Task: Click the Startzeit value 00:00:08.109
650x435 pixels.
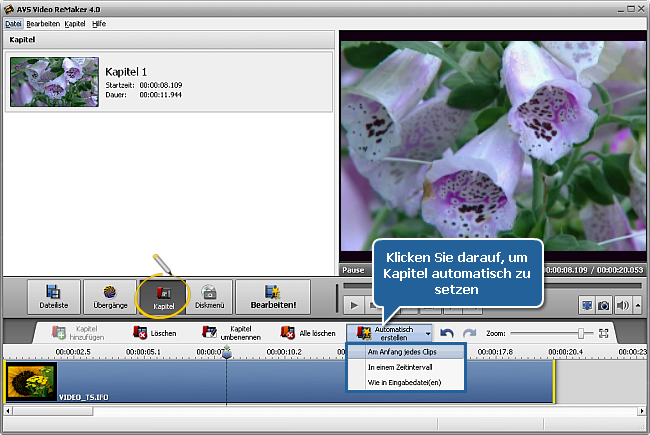Action: [x=161, y=85]
